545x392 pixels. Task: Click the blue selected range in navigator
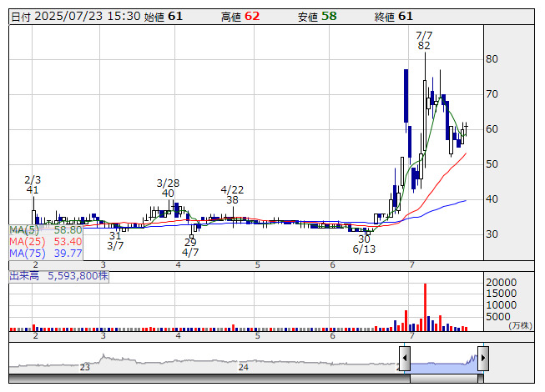click(x=442, y=363)
